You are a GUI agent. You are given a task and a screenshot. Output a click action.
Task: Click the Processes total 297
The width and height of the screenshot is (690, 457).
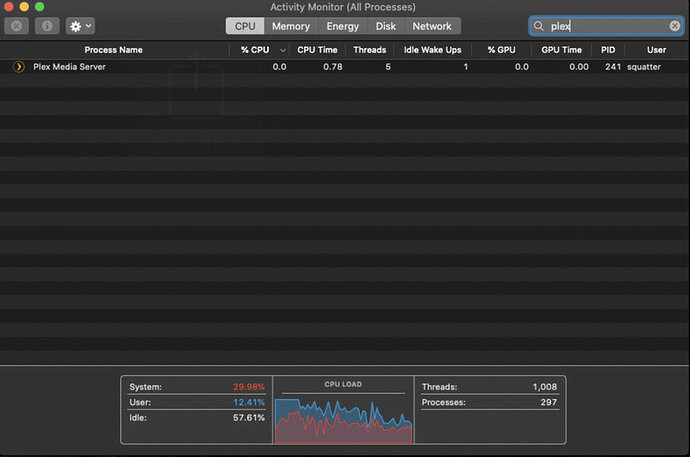pos(549,402)
